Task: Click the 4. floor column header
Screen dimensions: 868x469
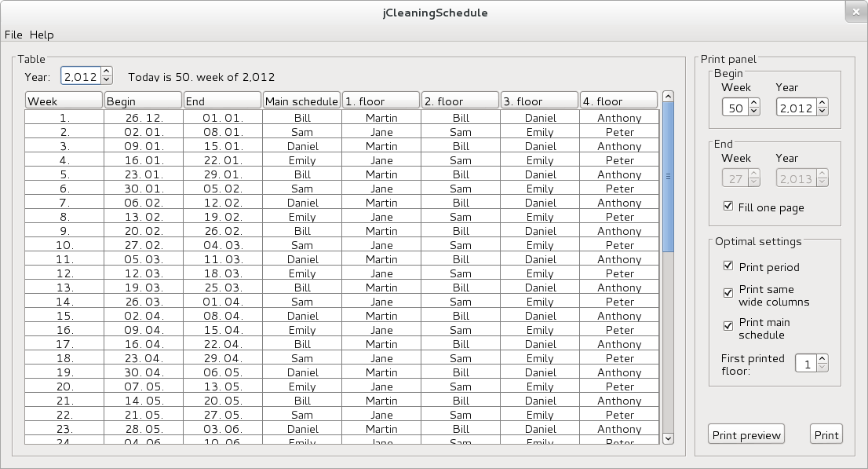Action: [619, 101]
